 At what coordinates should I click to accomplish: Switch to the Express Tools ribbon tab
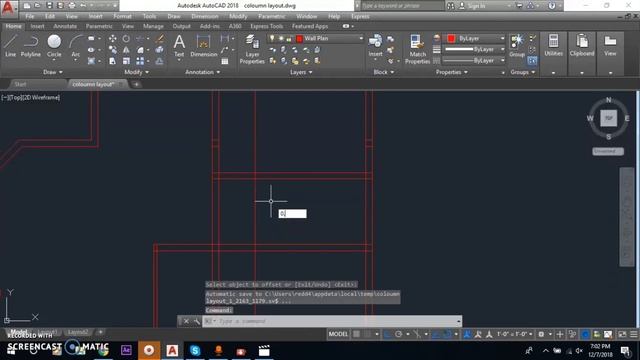click(x=267, y=26)
